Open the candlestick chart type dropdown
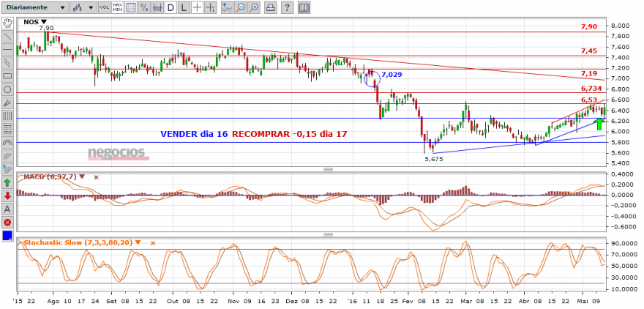This screenshot has width=644, height=309. (83, 7)
